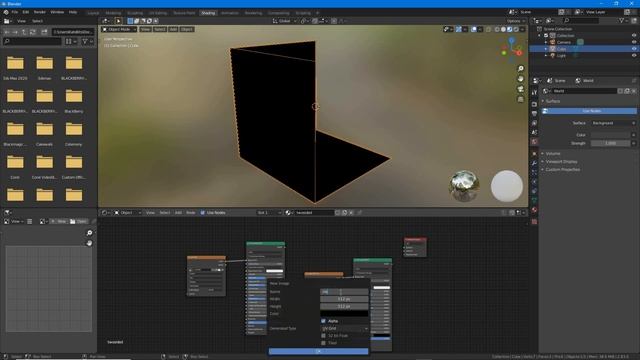The height and width of the screenshot is (360, 640).
Task: Open the Slot 1 dropdown in node editor
Action: point(269,213)
